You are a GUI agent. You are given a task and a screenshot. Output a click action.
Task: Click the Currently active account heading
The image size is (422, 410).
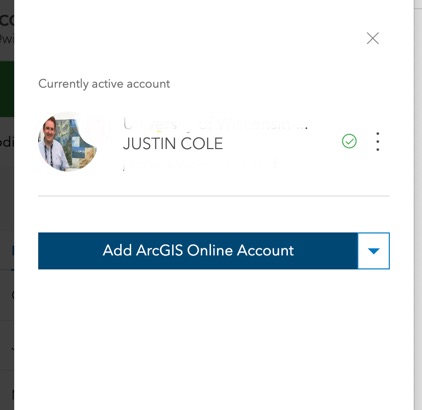104,84
